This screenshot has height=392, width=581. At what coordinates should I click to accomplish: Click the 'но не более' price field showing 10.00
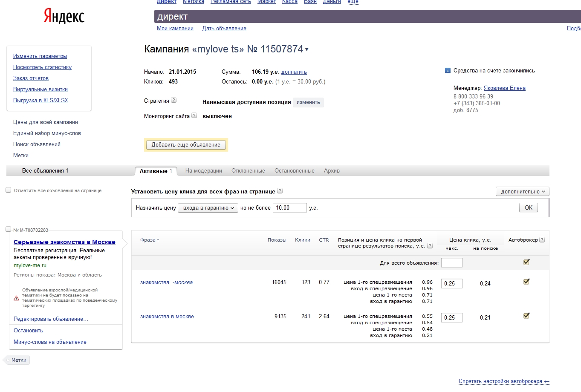coord(290,208)
